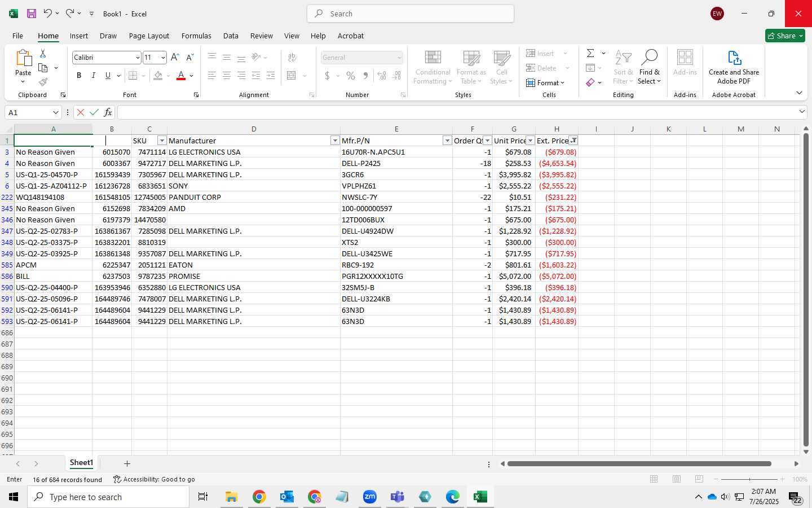Open Font Color dropdown arrow

(192, 76)
